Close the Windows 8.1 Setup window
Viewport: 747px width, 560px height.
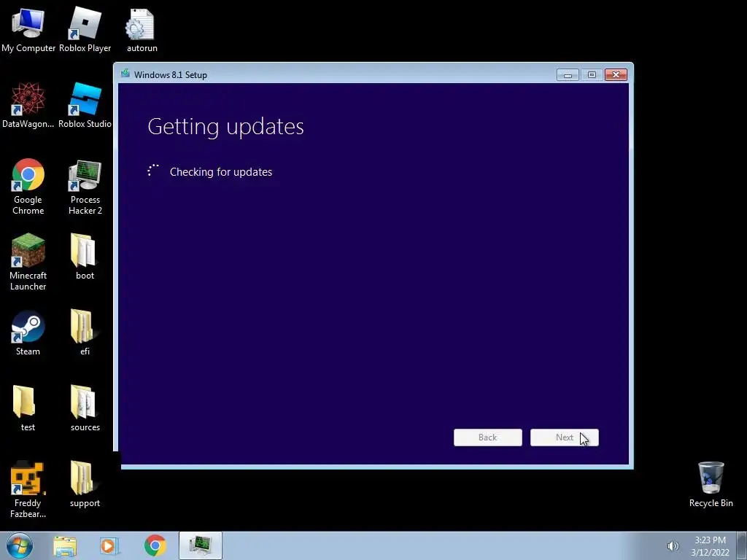click(x=616, y=75)
